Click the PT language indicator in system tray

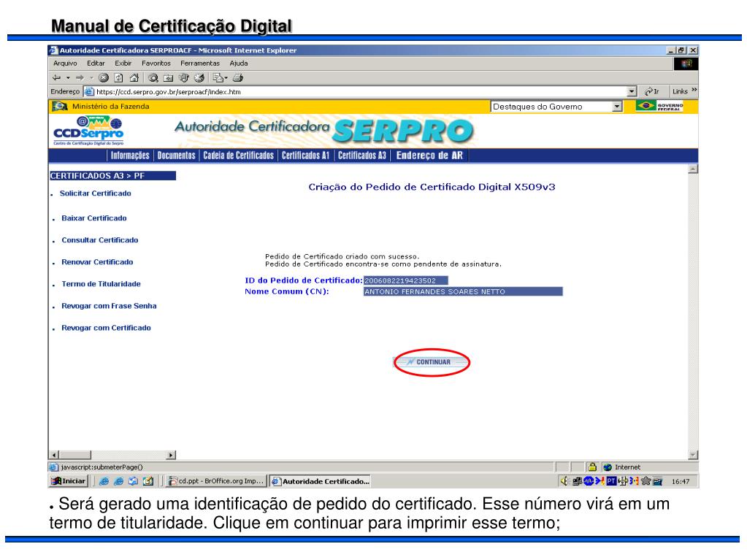[611, 481]
